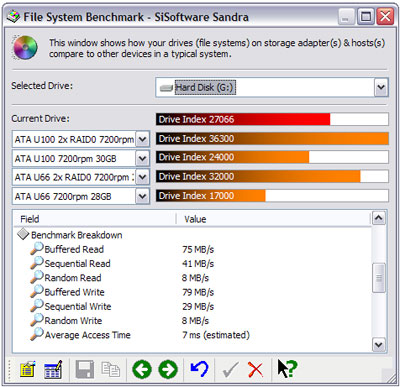Go forward with green right arrow
400x387 pixels.
(x=168, y=369)
